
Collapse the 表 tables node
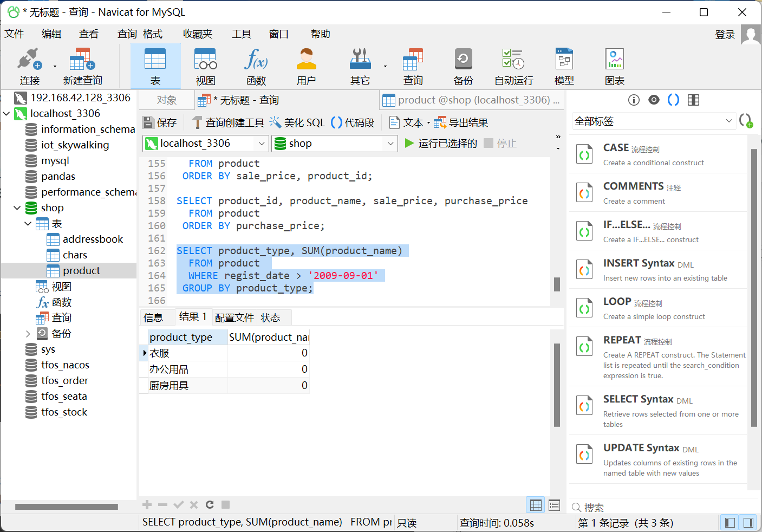pos(28,224)
